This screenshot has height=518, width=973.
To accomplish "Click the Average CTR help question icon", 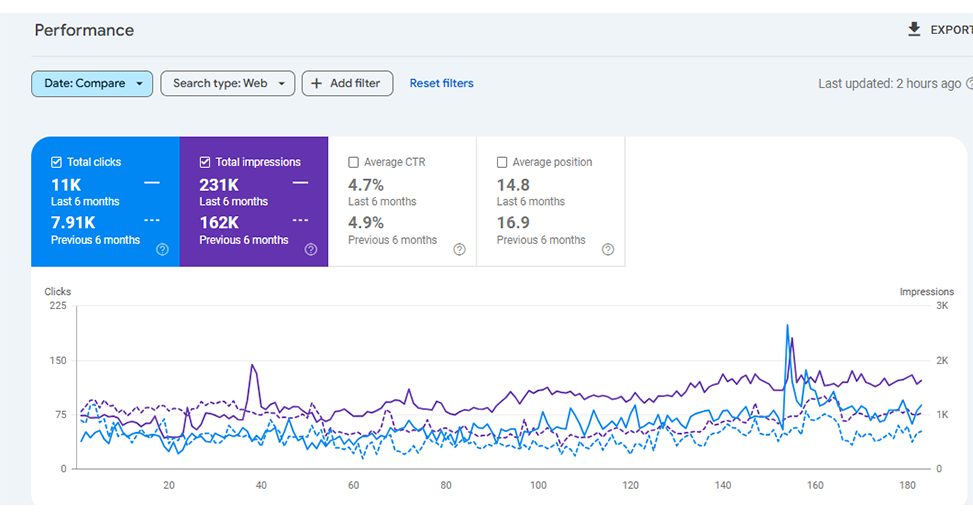I will click(459, 250).
